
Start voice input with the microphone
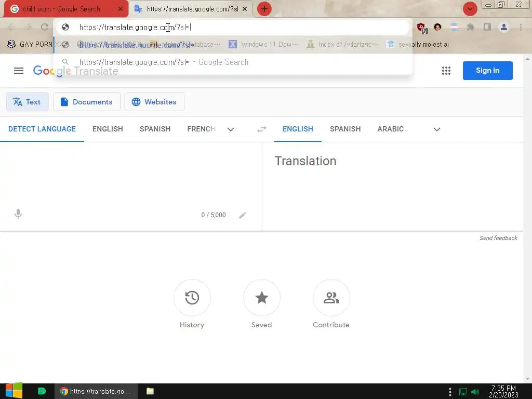click(x=18, y=214)
